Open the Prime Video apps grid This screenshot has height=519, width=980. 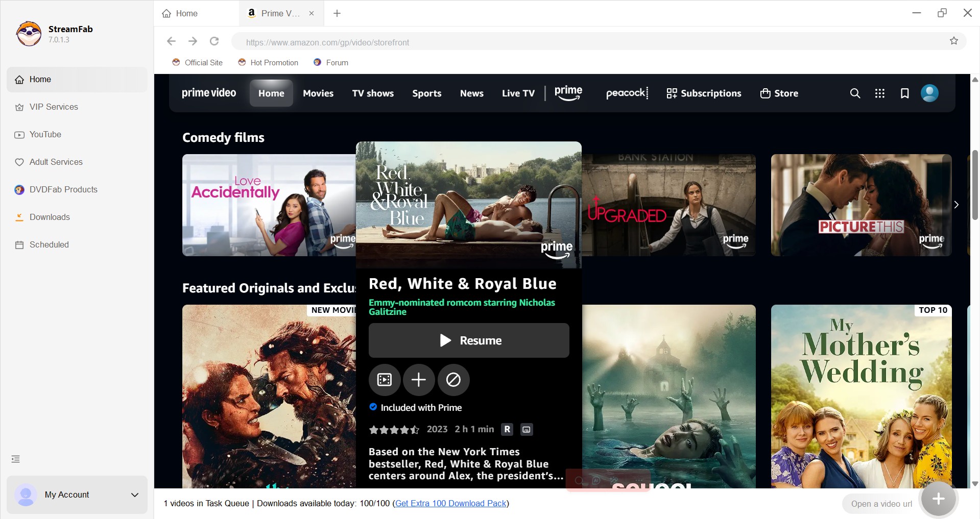[x=879, y=93]
